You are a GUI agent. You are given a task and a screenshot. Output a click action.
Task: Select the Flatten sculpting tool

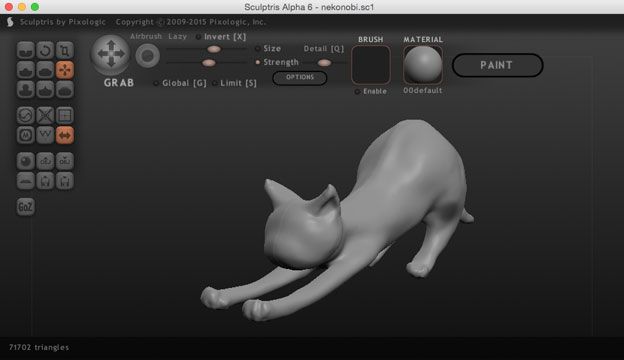45,70
